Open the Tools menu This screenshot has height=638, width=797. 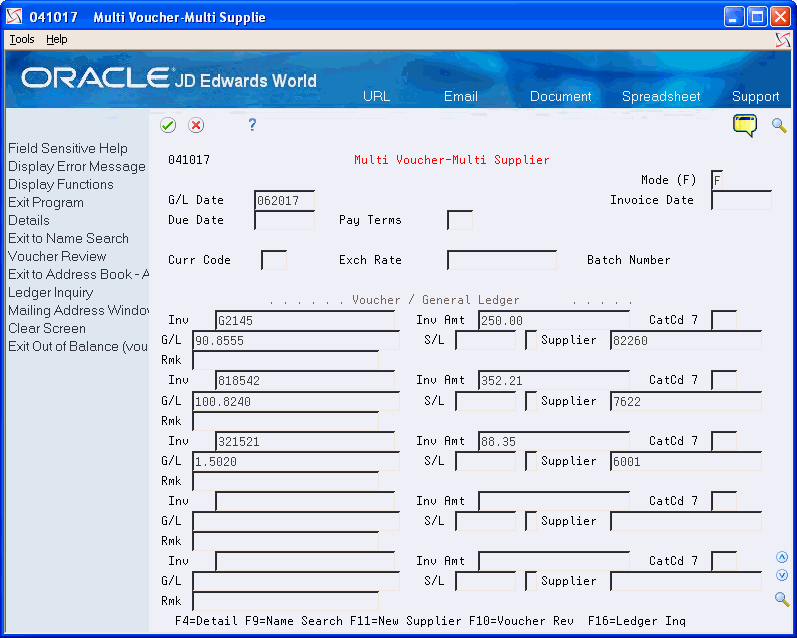(22, 39)
